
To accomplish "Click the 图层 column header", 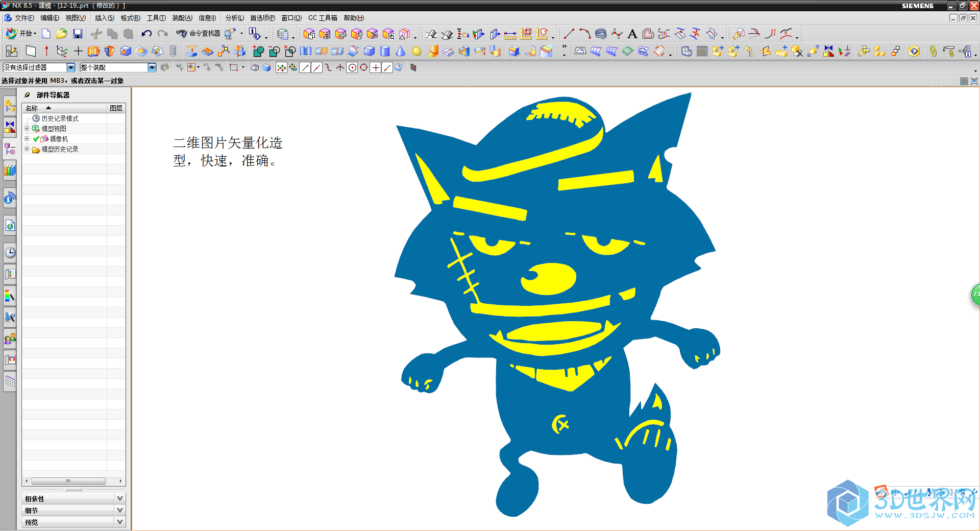I will tap(116, 108).
